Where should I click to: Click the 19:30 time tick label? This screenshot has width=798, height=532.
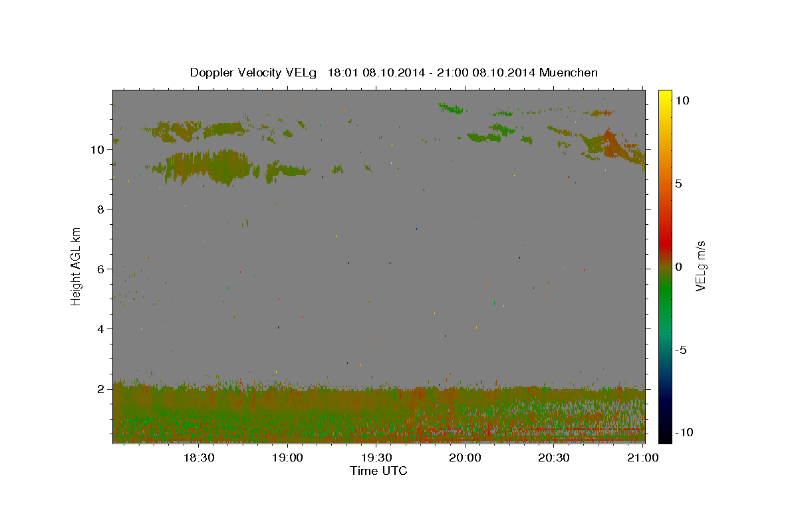[376, 457]
